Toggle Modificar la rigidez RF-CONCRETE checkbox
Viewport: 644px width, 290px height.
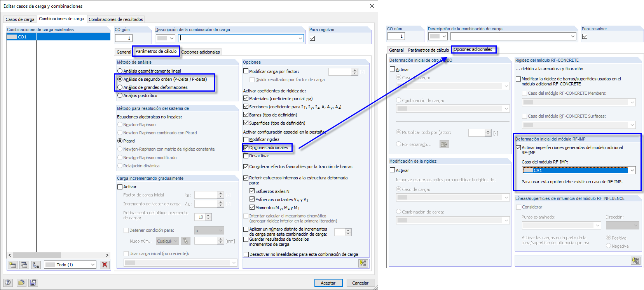point(518,79)
